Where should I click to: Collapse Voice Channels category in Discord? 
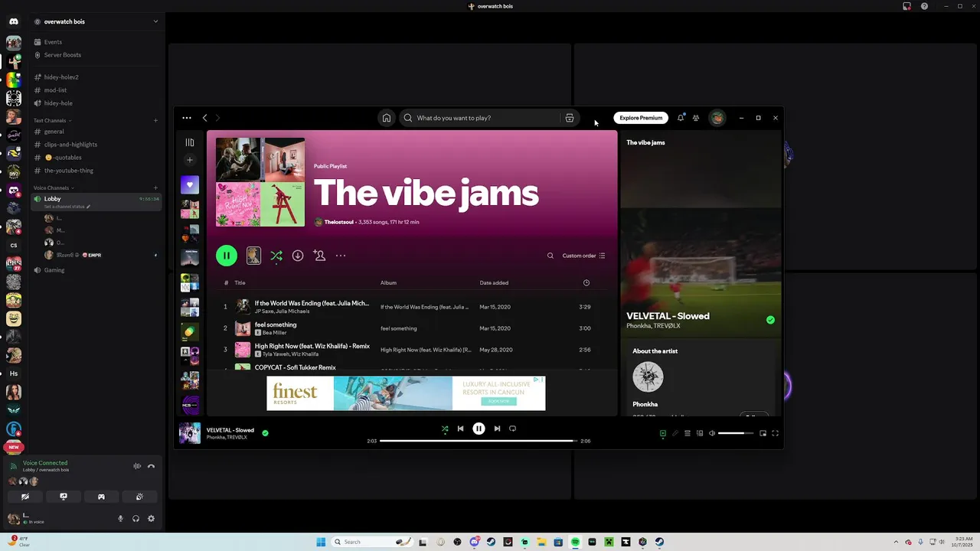[52, 187]
